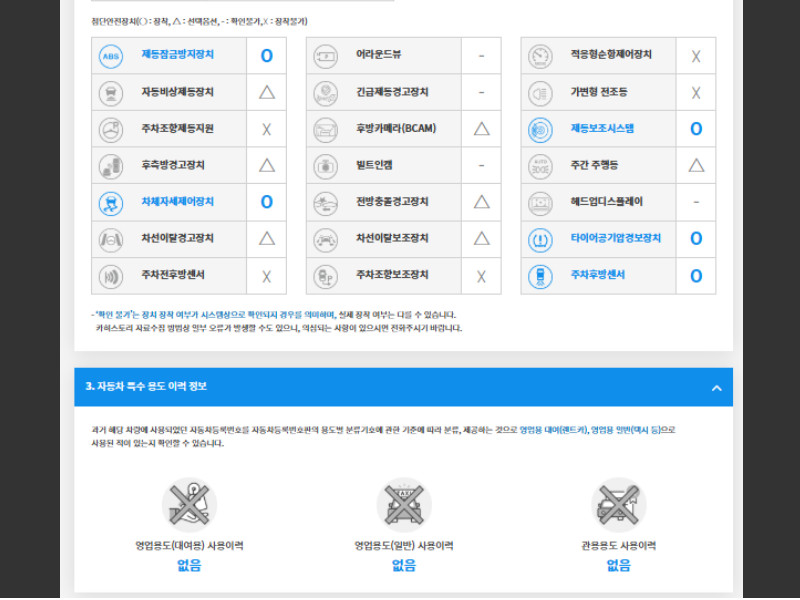Screen dimensions: 800x600
Task: Click the 제동보조시스템 blue label
Action: [x=602, y=128]
